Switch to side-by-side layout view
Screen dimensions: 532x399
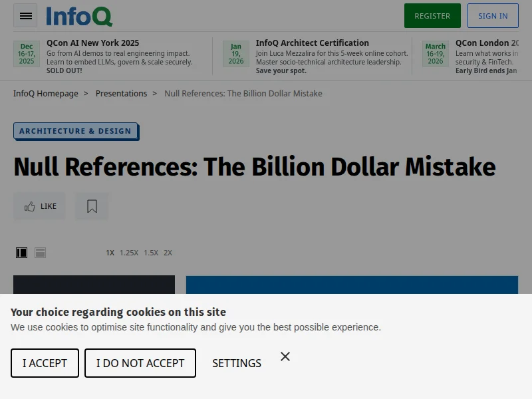pos(22,253)
